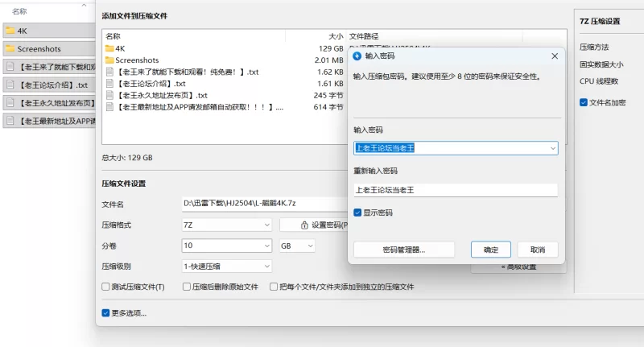The image size is (644, 347).
Task: Enable 压缩后删除原始文件 checkbox
Action: [x=187, y=287]
